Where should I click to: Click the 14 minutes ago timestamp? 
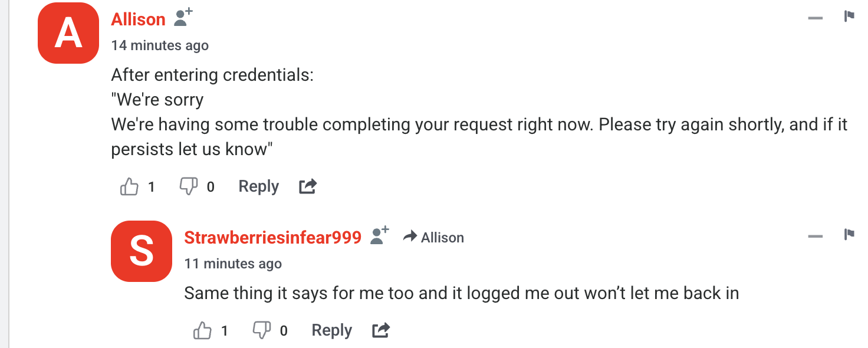click(159, 45)
